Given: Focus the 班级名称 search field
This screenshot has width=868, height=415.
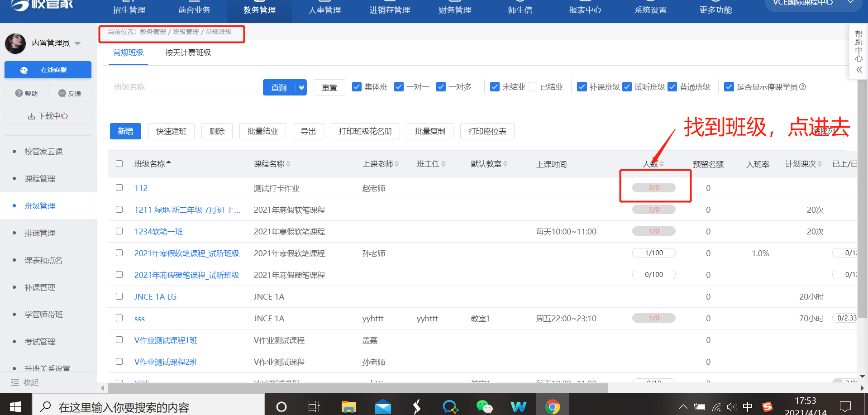Looking at the screenshot, I should click(x=187, y=87).
